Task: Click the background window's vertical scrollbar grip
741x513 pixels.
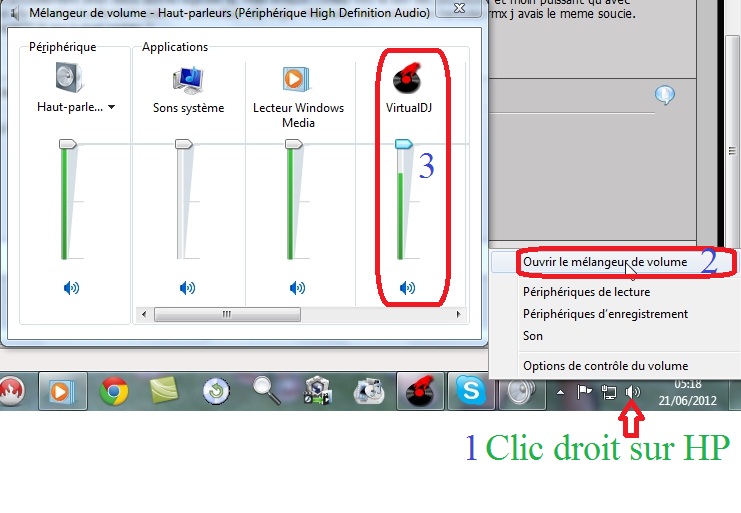Action: (x=732, y=151)
